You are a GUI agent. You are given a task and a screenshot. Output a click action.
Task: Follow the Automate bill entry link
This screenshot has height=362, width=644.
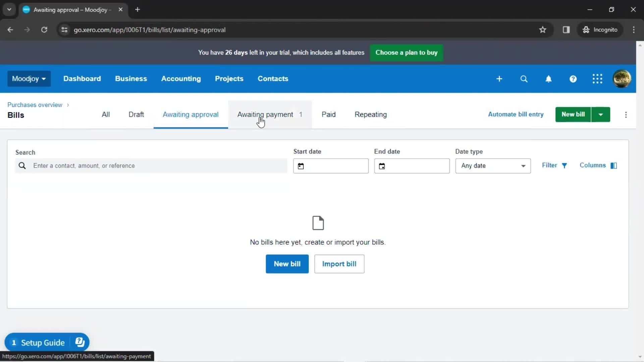(516, 114)
